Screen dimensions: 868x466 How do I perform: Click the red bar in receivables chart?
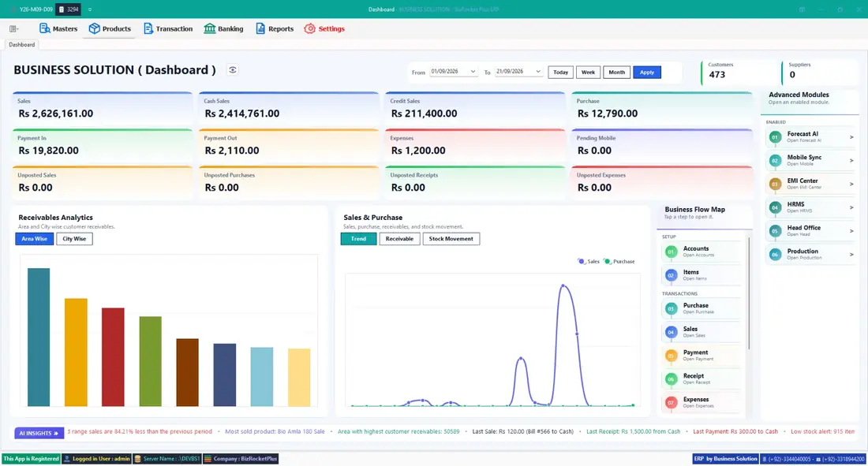113,357
